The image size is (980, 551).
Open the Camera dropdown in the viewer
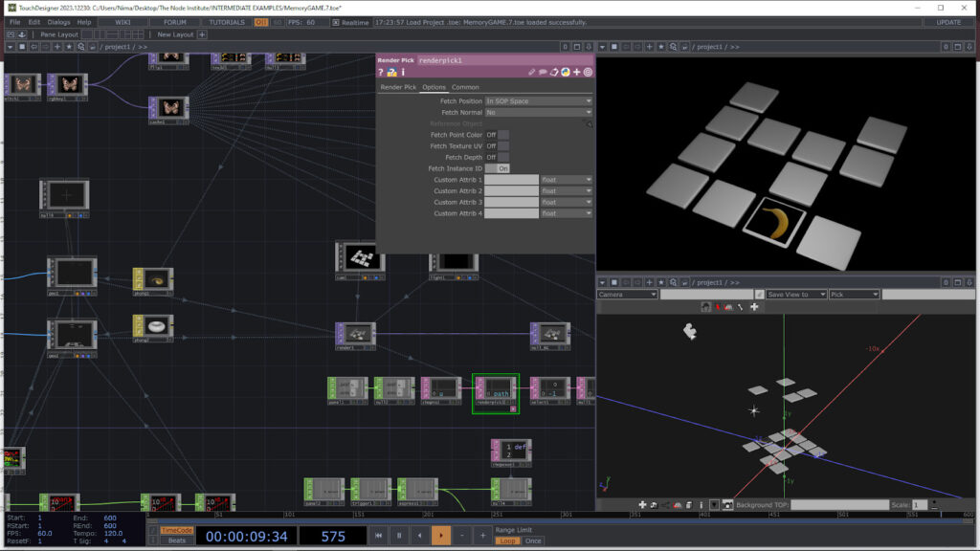627,295
